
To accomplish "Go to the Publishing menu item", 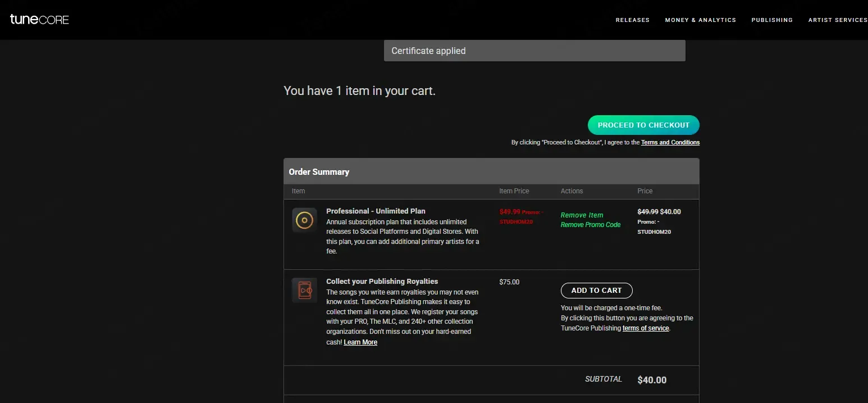I will [772, 20].
